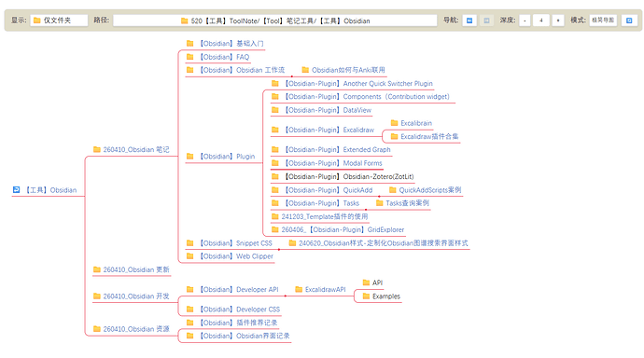644x358 pixels.
Task: Click the folder icon of ExcalidrawAPI
Action: point(299,289)
